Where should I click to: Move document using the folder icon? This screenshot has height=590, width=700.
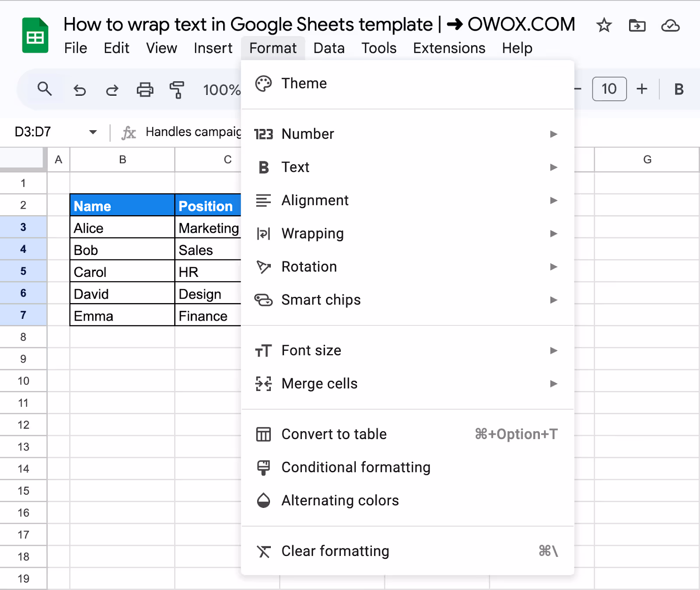point(637,25)
